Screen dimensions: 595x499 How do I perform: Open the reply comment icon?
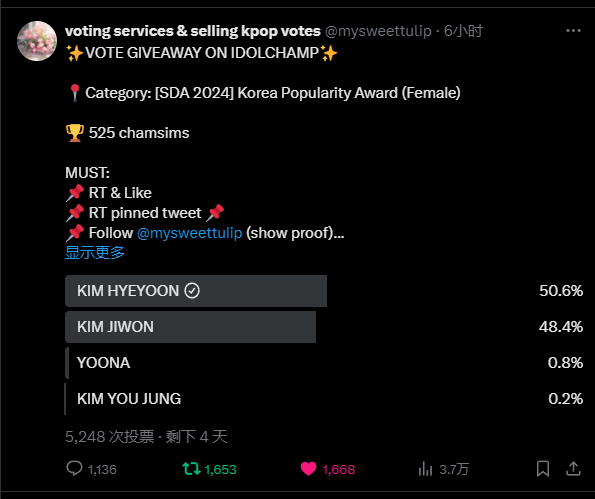pyautogui.click(x=74, y=469)
